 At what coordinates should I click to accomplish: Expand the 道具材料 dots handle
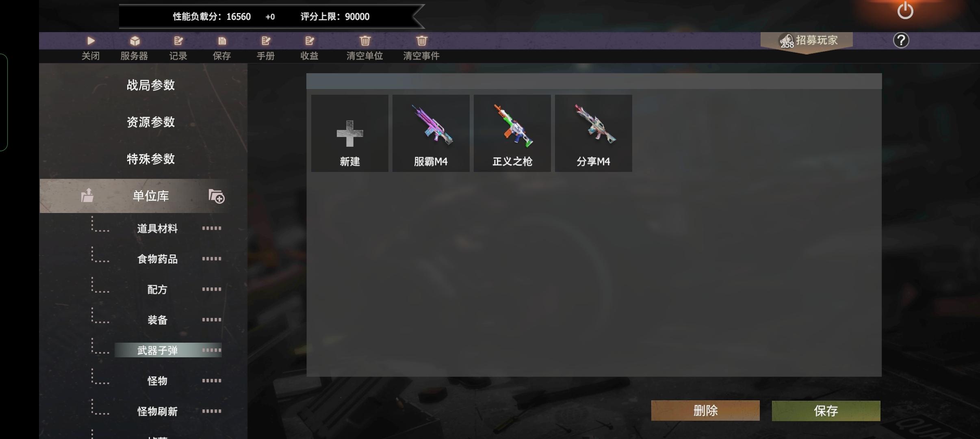[212, 228]
